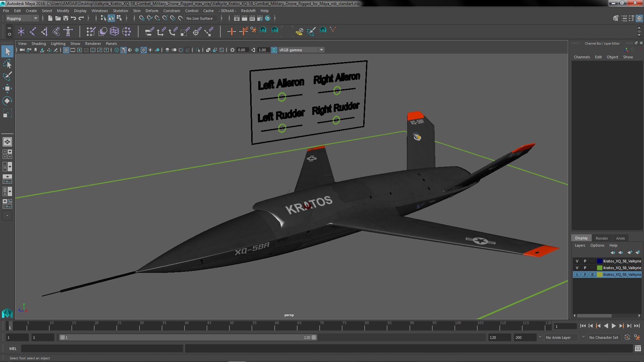Toggle visibility of first Kratos_XQ_58_Valkyrie layer
The image size is (644, 362).
pos(577,261)
